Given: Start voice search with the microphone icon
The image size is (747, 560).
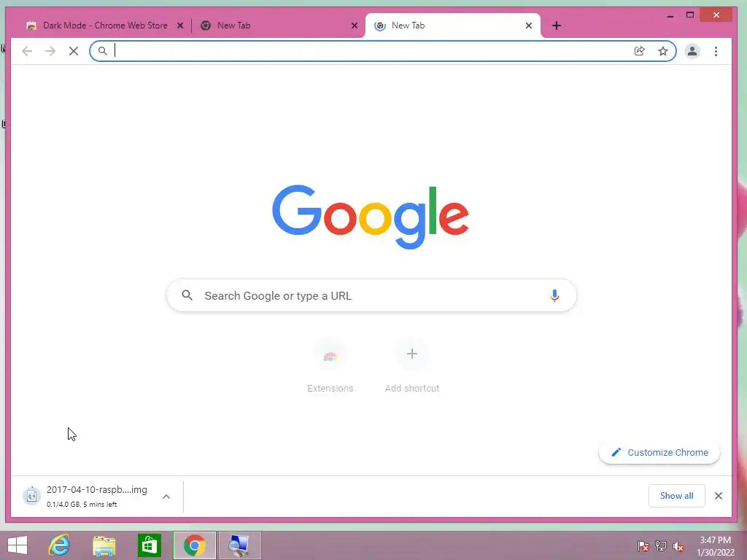Looking at the screenshot, I should (x=554, y=296).
